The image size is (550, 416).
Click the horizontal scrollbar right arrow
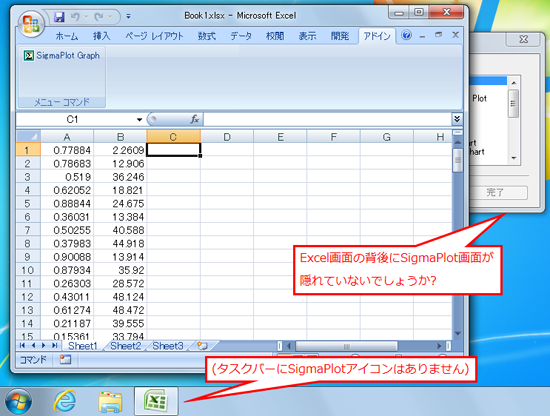(439, 346)
